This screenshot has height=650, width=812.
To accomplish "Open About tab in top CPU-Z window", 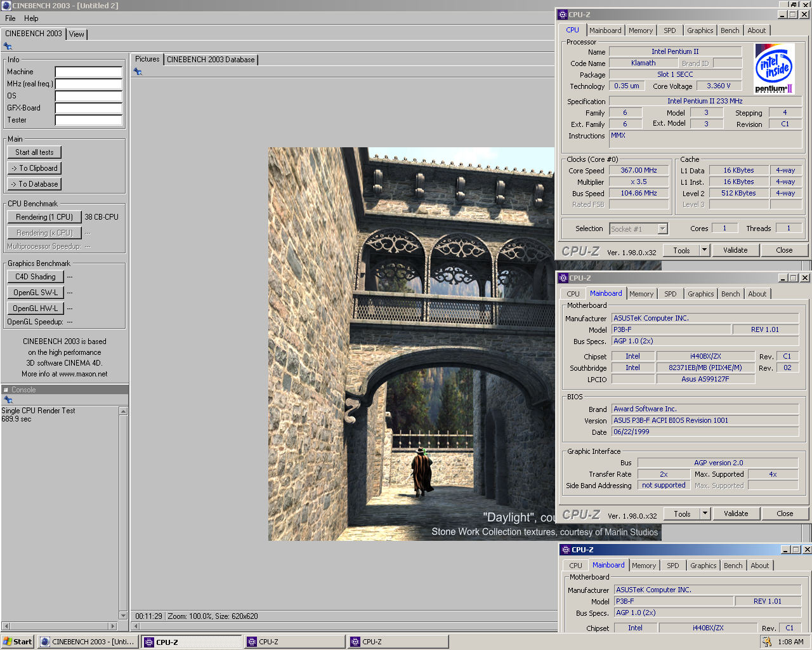I will 757,30.
